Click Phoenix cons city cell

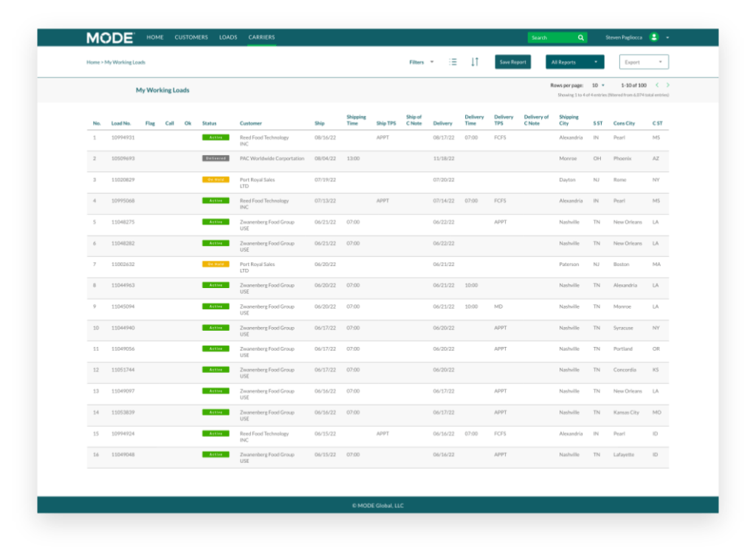(x=622, y=158)
